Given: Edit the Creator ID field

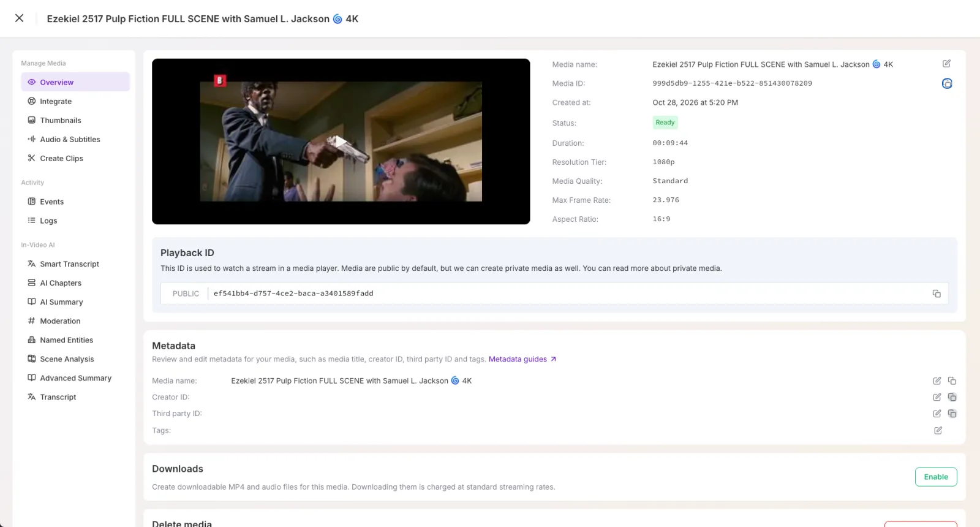Looking at the screenshot, I should point(937,397).
